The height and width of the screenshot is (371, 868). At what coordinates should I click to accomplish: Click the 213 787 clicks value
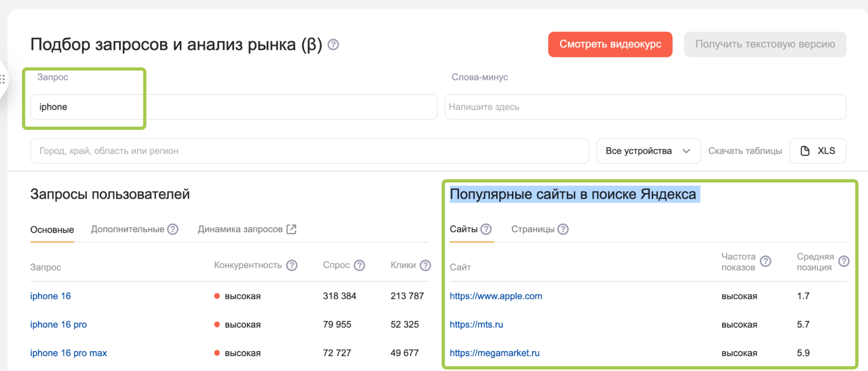click(x=407, y=296)
